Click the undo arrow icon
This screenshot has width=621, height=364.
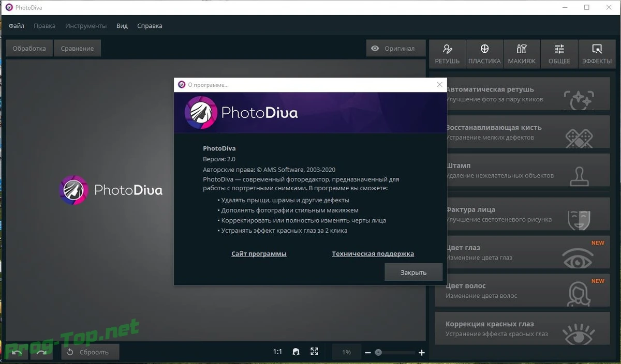(x=17, y=352)
